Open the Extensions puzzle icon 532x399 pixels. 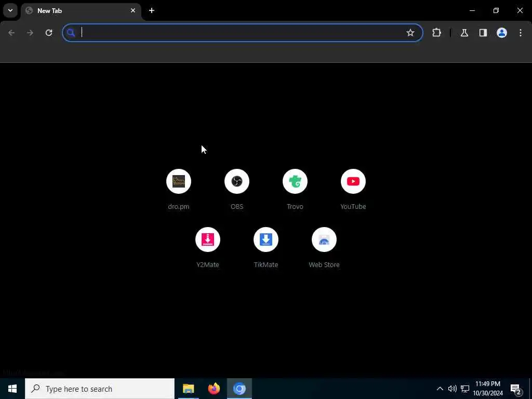click(436, 33)
